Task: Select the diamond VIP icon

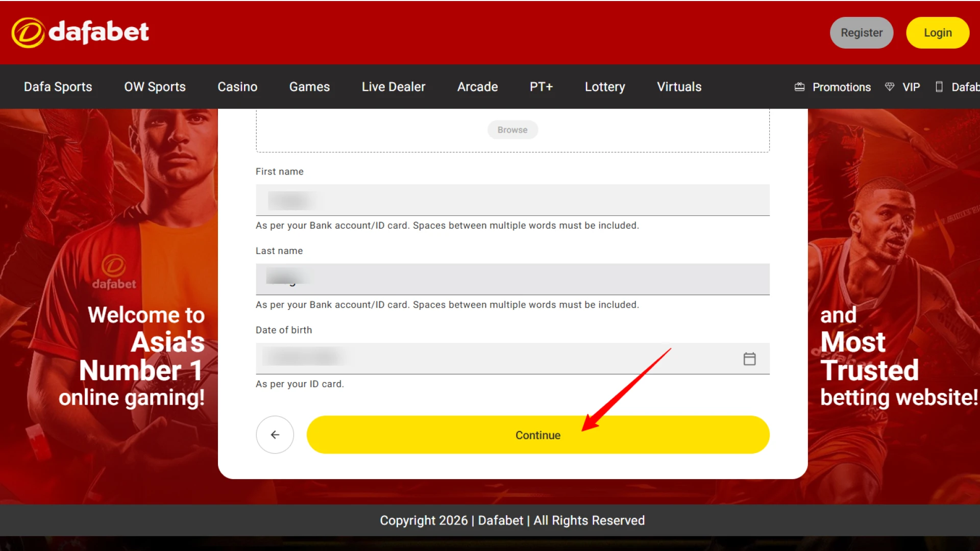Action: click(x=889, y=87)
